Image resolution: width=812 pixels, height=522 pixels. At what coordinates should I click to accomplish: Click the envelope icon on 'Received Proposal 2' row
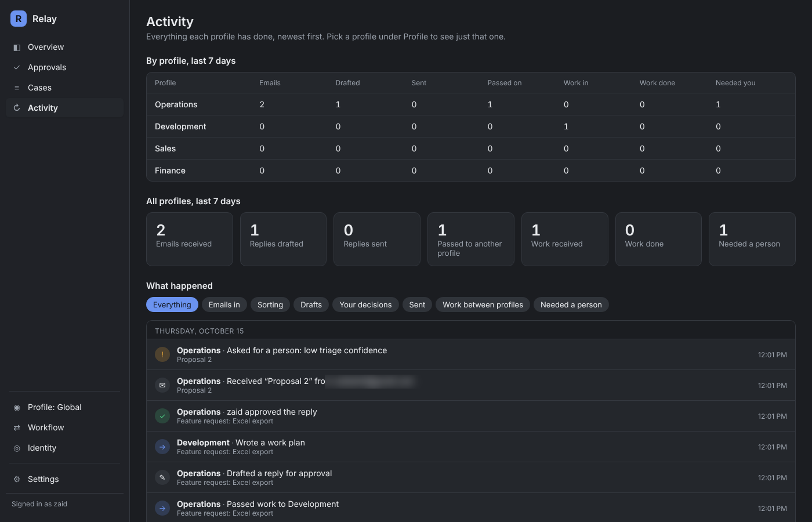(x=162, y=385)
